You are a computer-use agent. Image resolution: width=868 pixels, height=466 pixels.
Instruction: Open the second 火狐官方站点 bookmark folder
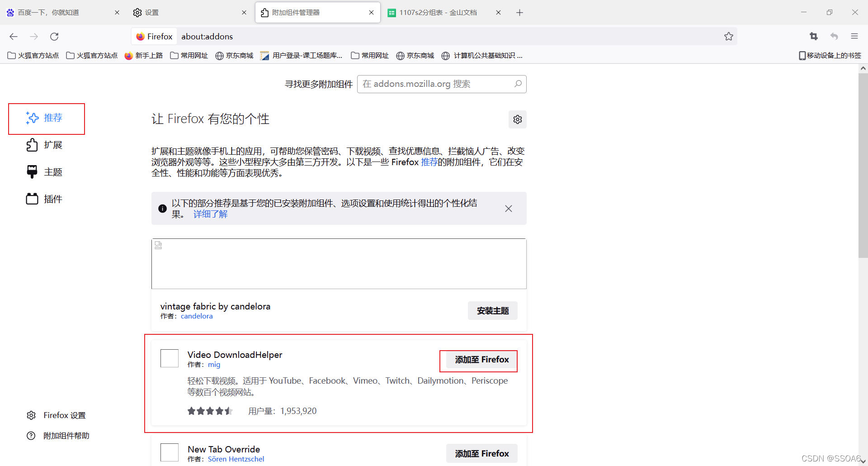tap(92, 56)
